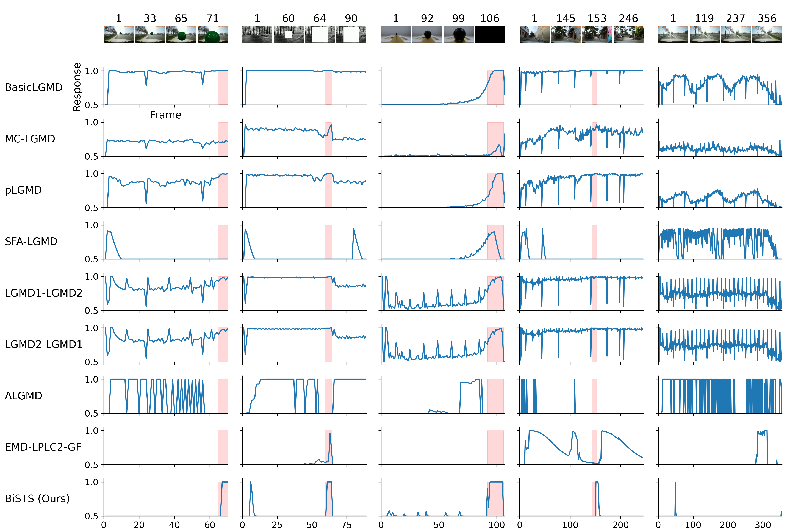Click the '119' frame number heading
This screenshot has width=798, height=532.
click(704, 19)
